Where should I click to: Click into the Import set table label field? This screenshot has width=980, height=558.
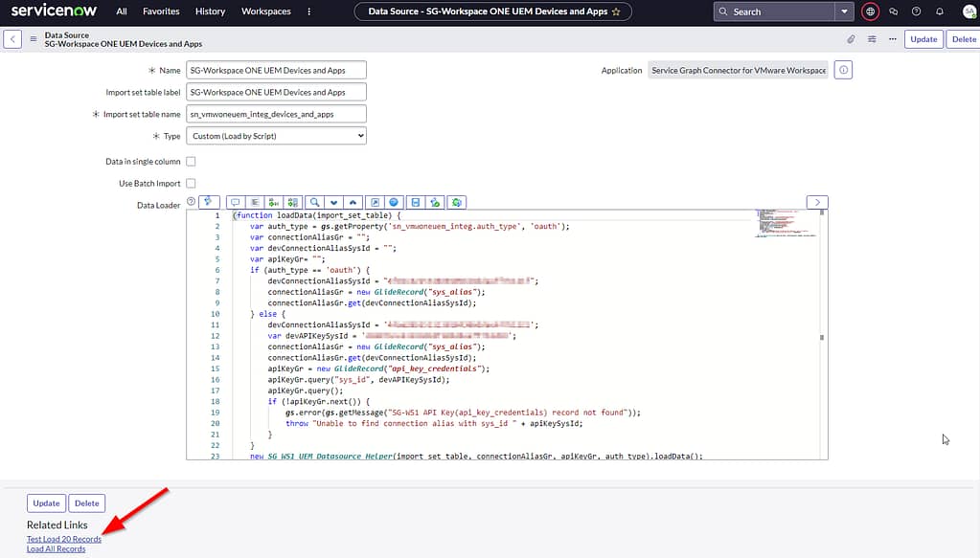pyautogui.click(x=276, y=92)
